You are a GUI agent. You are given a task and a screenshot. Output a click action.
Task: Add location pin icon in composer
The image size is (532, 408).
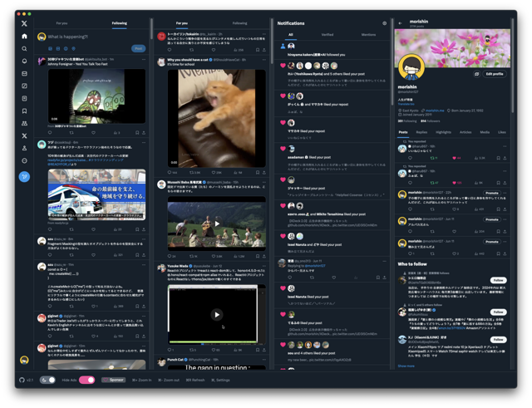[x=73, y=48]
